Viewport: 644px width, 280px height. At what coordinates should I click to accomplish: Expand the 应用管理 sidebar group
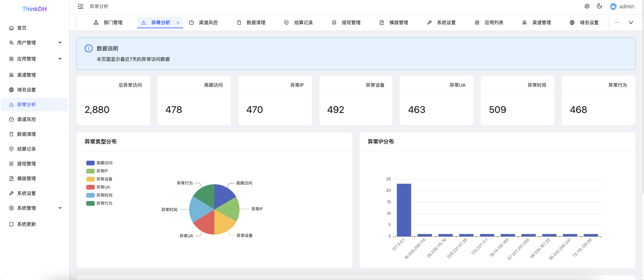tap(35, 59)
